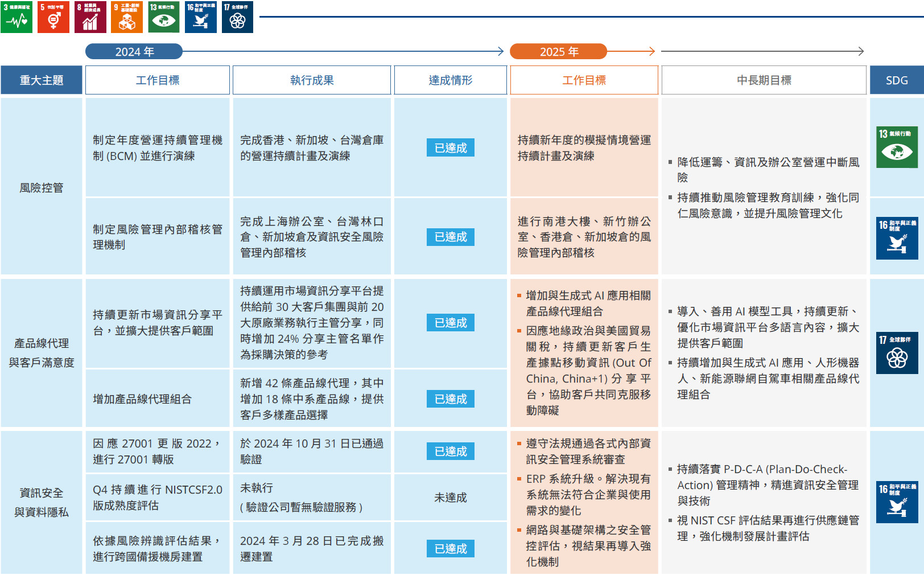Select the 中長期目標 column header

(x=764, y=80)
